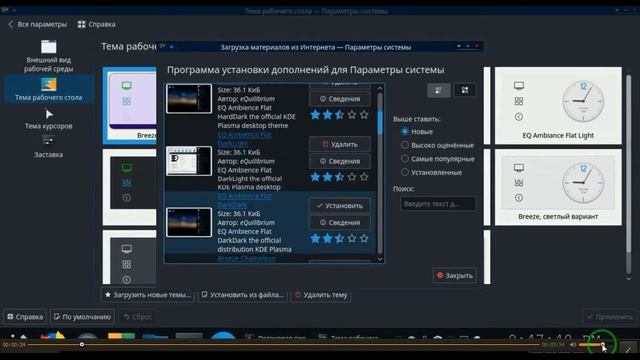This screenshot has height=360, width=640.
Task: Open the Breeze Chameleon link
Action: click(246, 258)
